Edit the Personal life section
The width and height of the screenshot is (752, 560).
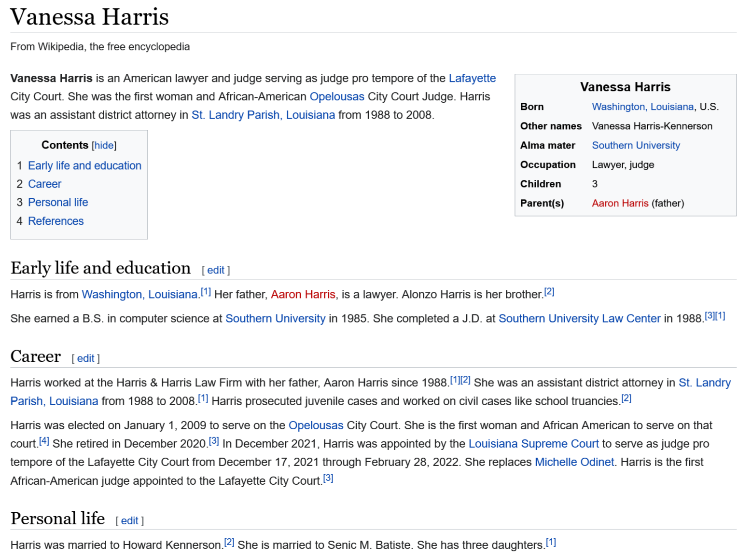pyautogui.click(x=129, y=521)
